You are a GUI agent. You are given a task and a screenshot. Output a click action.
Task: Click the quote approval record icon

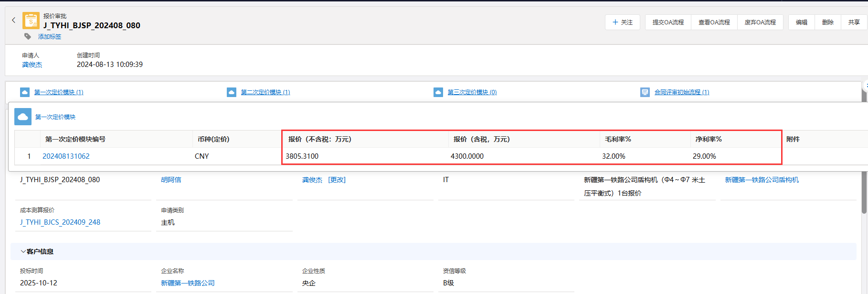[31, 21]
